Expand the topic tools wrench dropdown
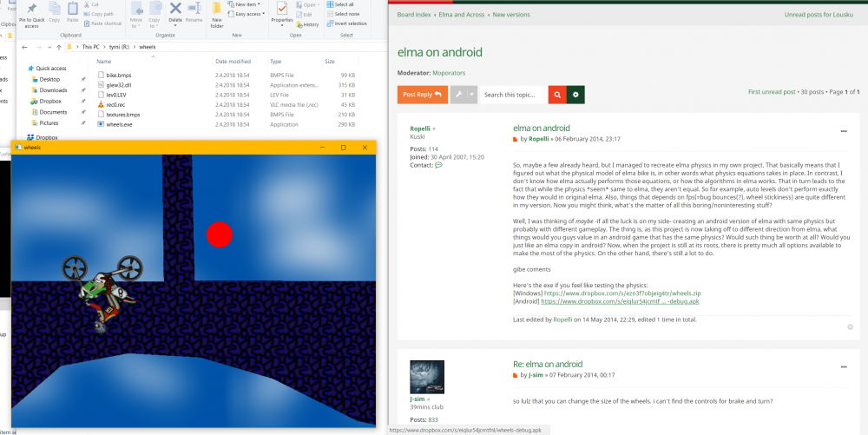Viewport: 868px width, 435px height. (x=464, y=94)
